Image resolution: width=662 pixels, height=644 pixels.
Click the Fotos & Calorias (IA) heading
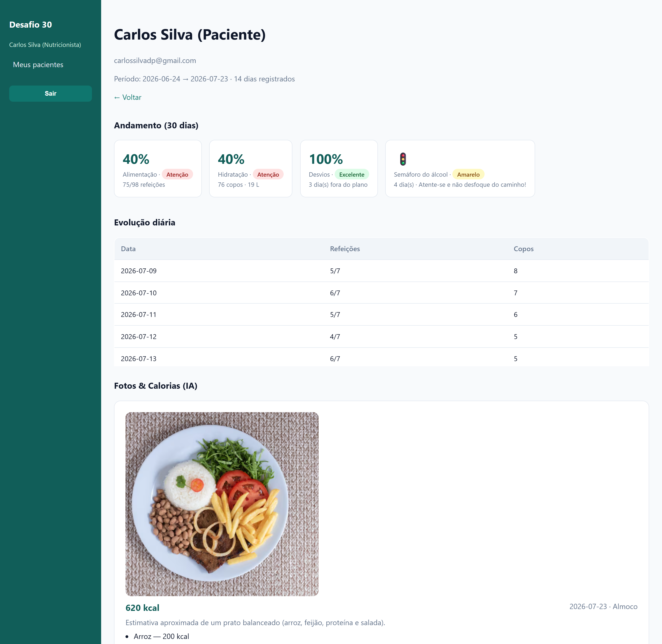[x=156, y=385]
